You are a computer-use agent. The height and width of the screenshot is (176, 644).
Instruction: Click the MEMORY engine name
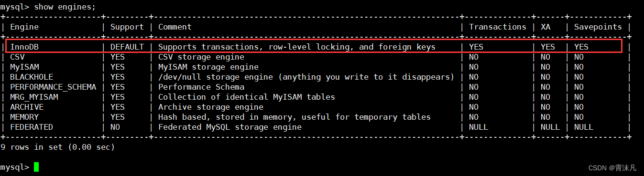(24, 117)
